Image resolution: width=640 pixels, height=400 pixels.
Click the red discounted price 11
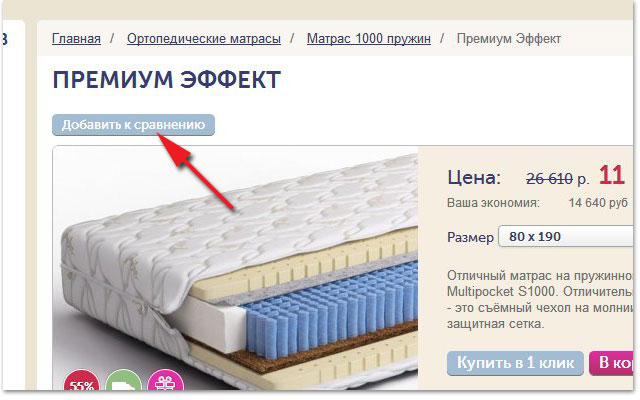tap(612, 176)
